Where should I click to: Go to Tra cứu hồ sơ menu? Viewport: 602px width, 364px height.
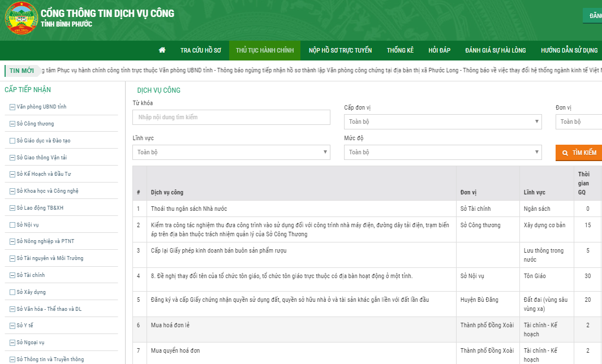(201, 50)
